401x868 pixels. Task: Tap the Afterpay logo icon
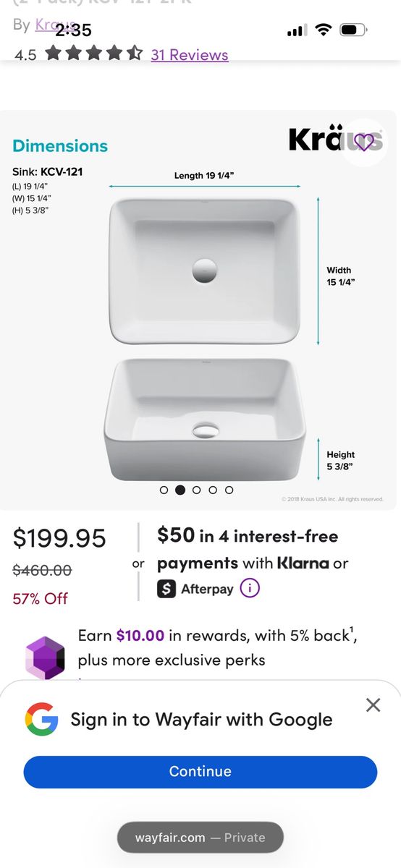coord(166,589)
